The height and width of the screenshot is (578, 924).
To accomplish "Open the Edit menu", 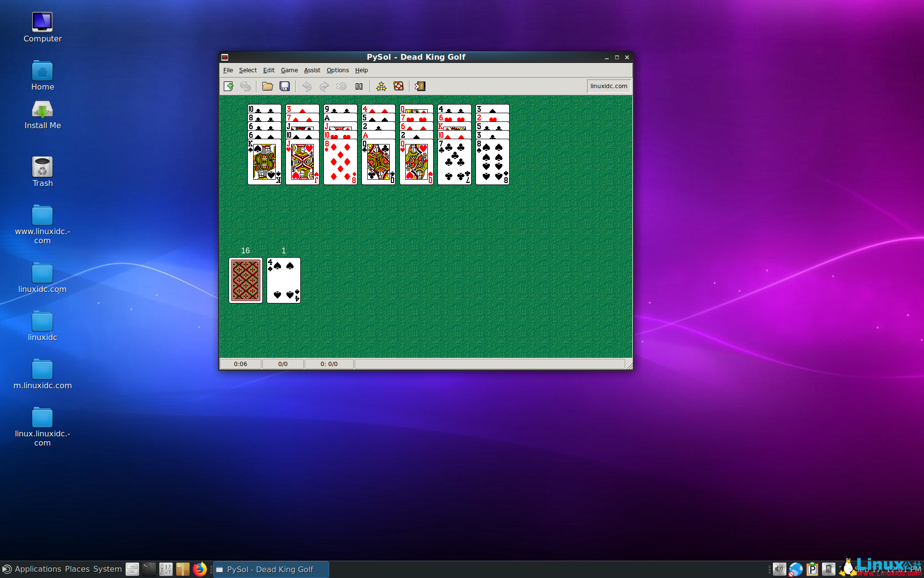I will pos(269,70).
